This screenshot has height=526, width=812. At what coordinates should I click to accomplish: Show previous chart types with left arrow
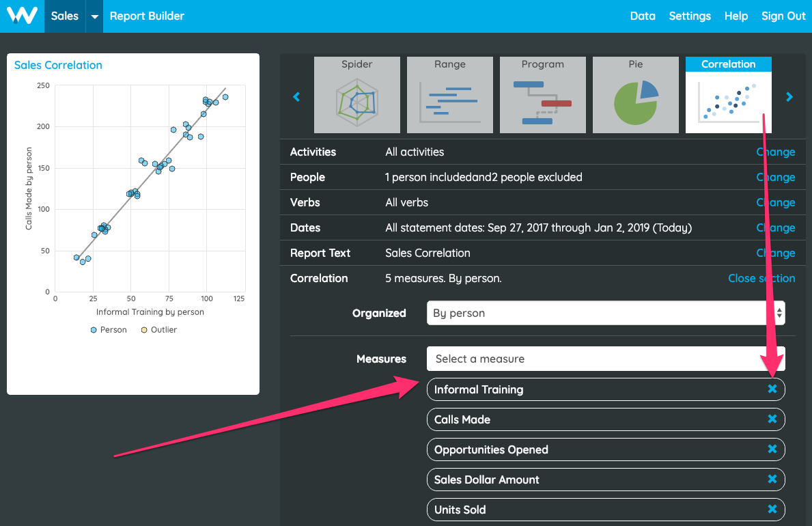pyautogui.click(x=297, y=97)
